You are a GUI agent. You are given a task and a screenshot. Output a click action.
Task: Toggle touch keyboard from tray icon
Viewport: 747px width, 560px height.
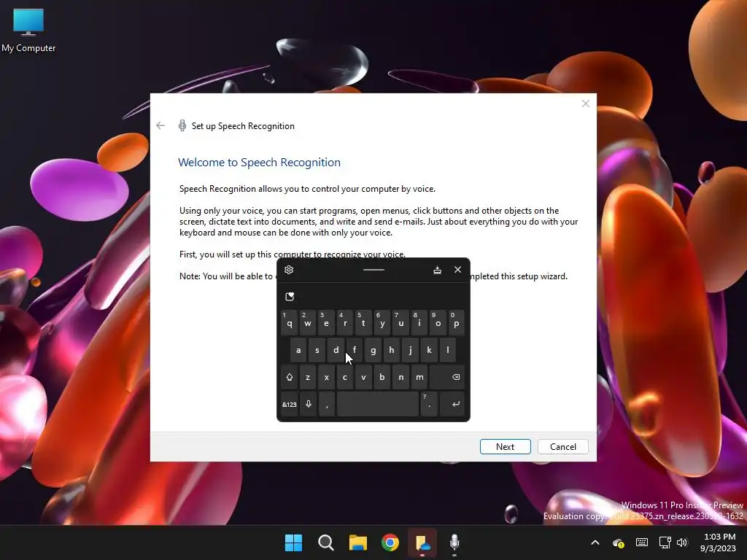[x=642, y=542]
